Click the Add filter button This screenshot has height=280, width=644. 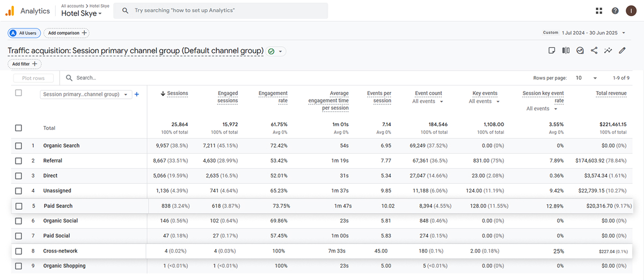coord(25,64)
